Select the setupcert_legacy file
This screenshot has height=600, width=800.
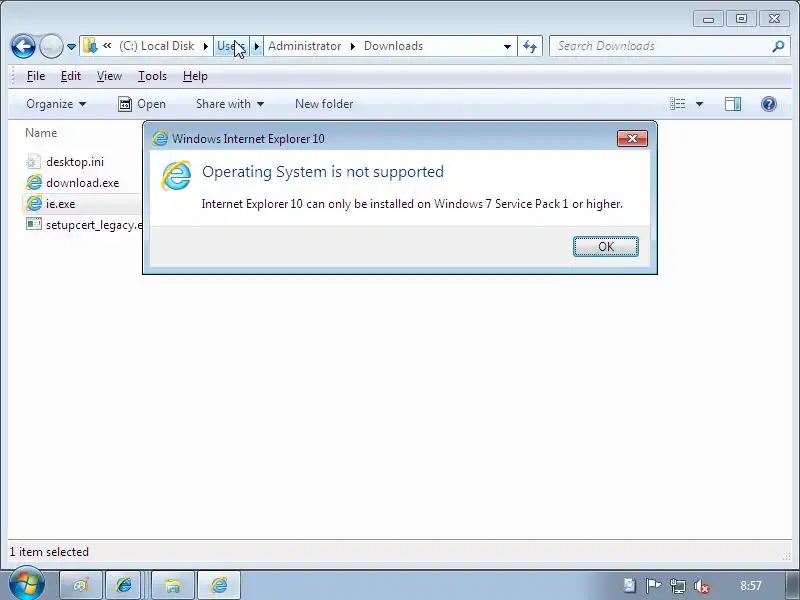(93, 224)
